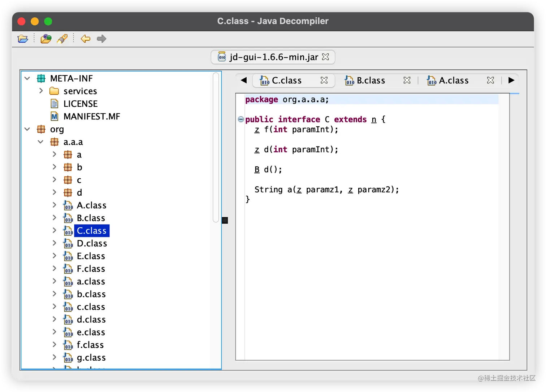Viewport: 546px width, 392px height.
Task: Click the Search toolbar icon
Action: pyautogui.click(x=62, y=39)
